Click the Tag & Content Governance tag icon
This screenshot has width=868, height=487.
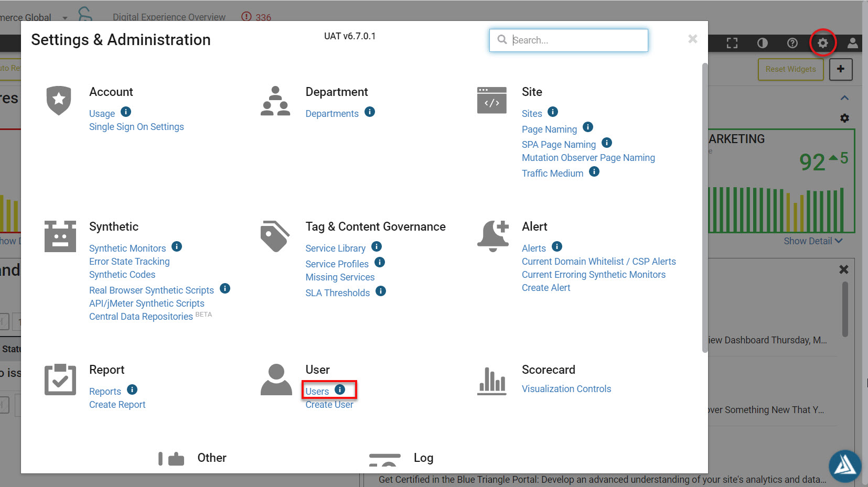pos(275,236)
